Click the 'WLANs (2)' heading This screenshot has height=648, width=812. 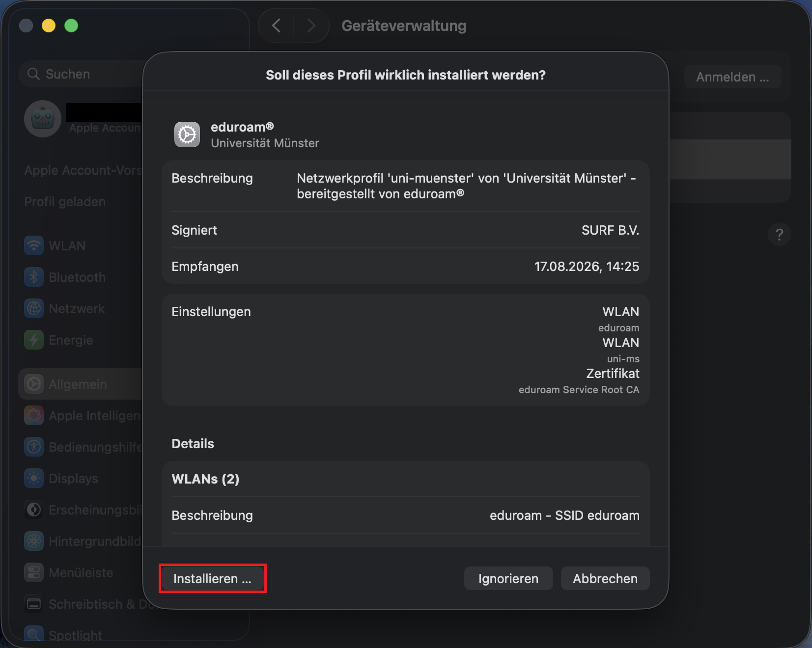click(205, 479)
